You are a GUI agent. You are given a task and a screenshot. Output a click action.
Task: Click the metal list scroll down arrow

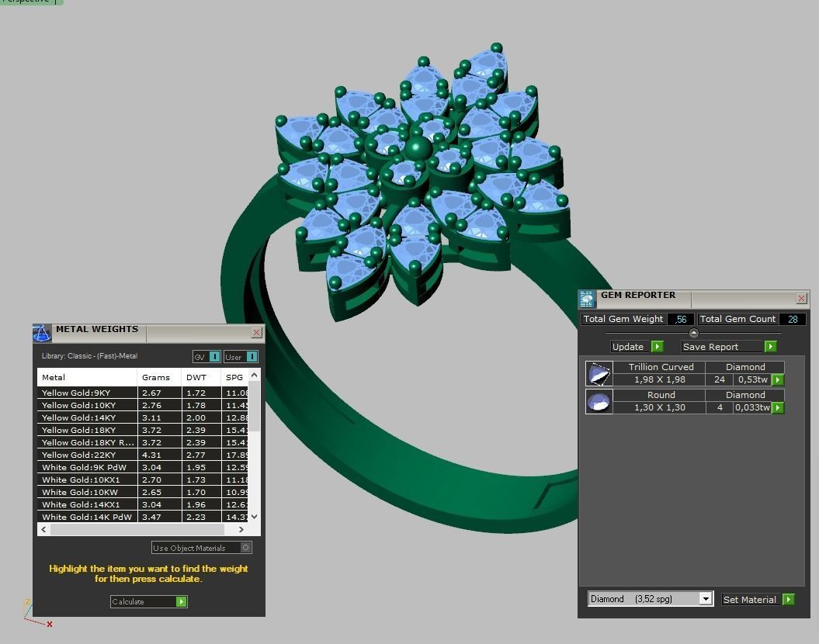pyautogui.click(x=254, y=517)
